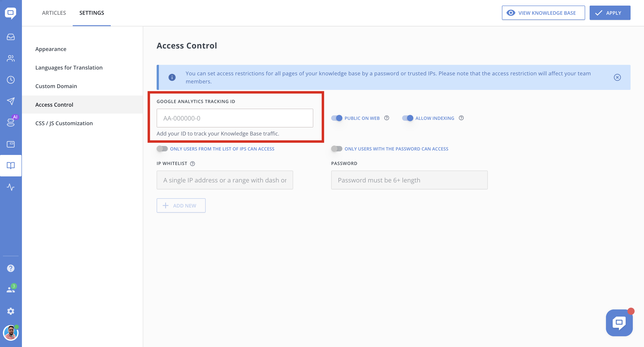
Task: Open the gear settings icon
Action: (x=11, y=311)
